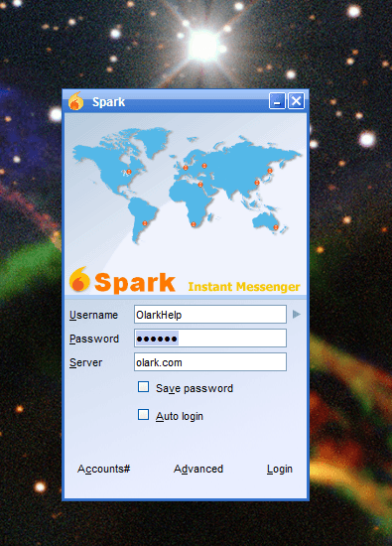
Task: Click the Login button
Action: tap(280, 469)
